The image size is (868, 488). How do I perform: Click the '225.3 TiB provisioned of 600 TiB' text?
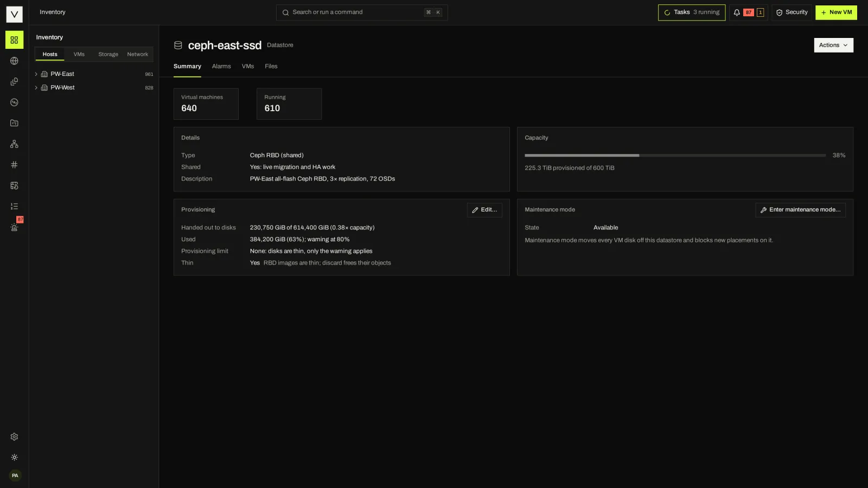[x=570, y=168]
